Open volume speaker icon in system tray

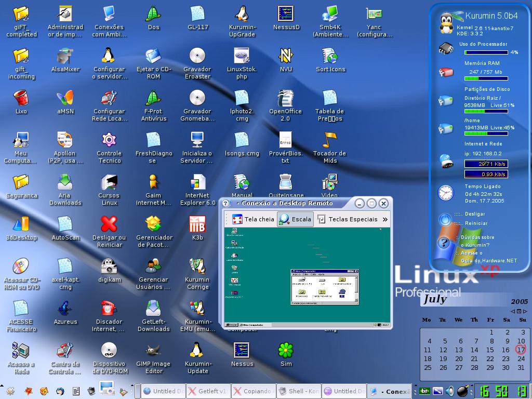coord(450,391)
